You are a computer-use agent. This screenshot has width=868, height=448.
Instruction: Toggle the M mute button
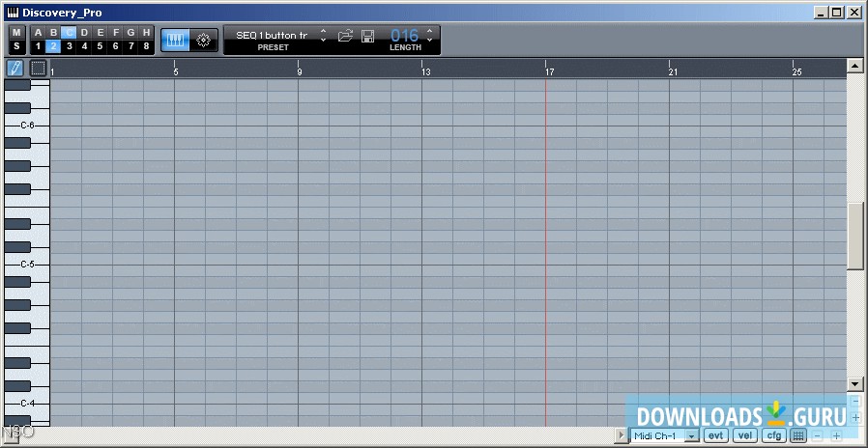click(16, 33)
